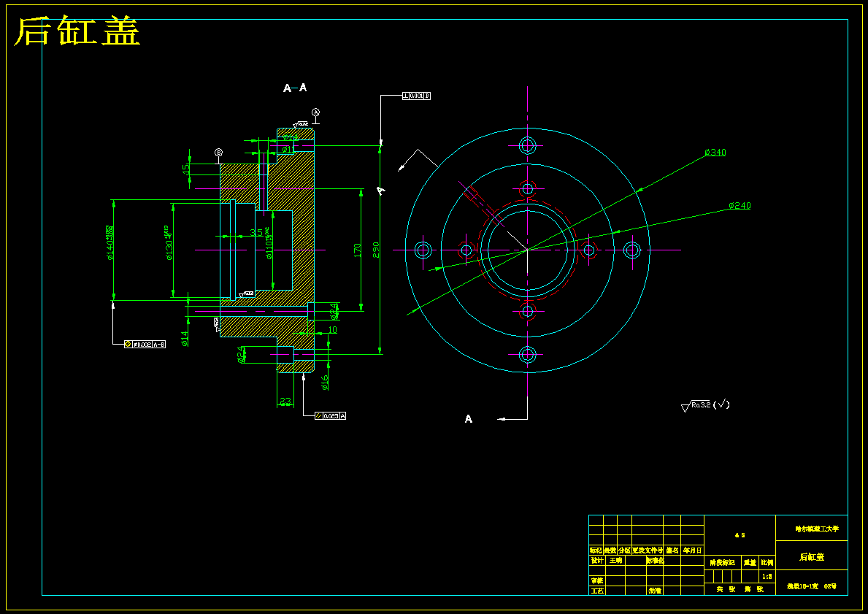This screenshot has height=614, width=868.
Task: Click the ø110 toleranced dimension text
Action: pyautogui.click(x=268, y=244)
